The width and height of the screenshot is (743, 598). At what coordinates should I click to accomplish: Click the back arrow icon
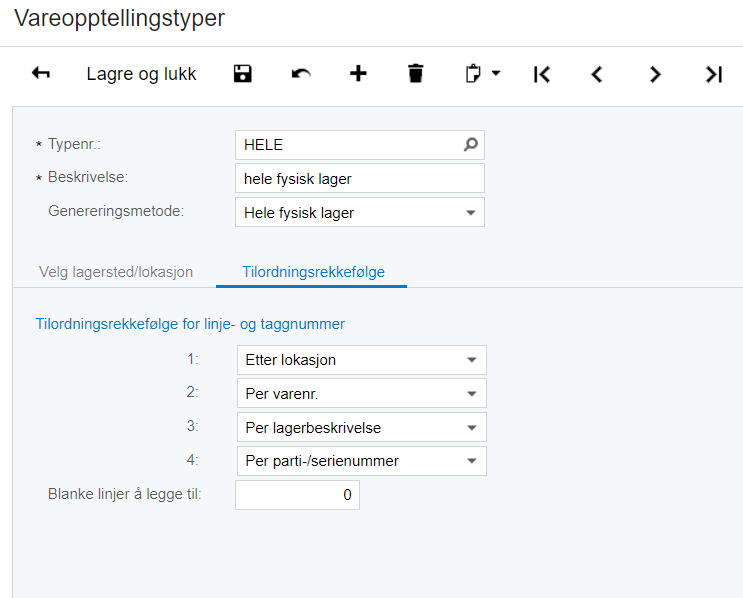point(41,73)
